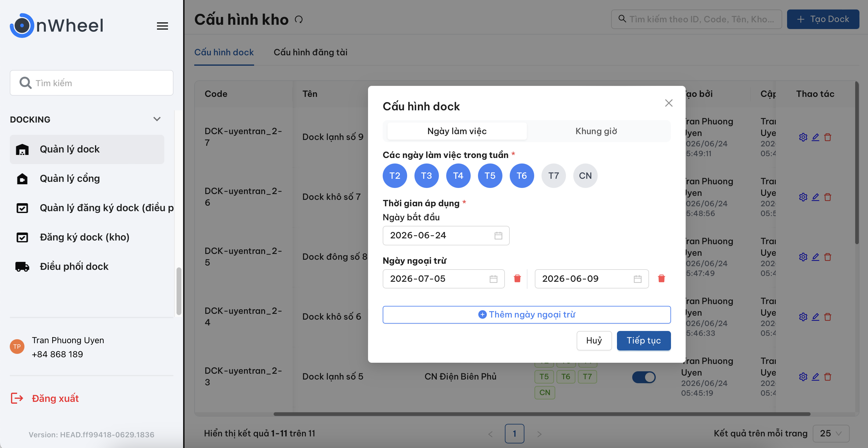868x448 pixels.
Task: Enable working day T7
Action: pos(553,176)
